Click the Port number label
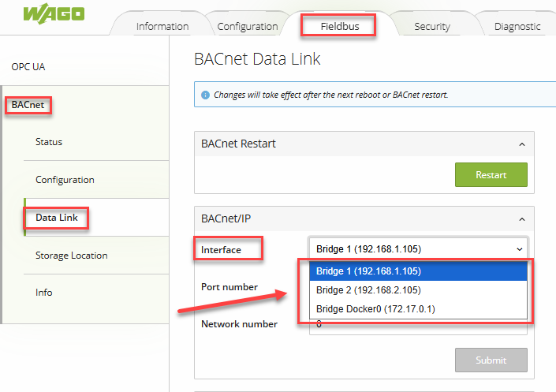This screenshot has height=392, width=556. [229, 286]
